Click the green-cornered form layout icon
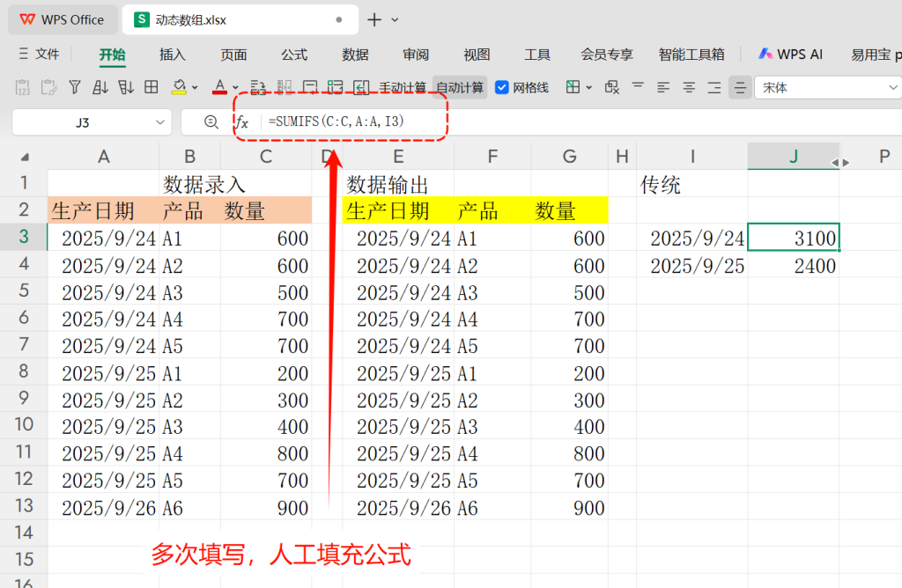The height and width of the screenshot is (588, 902). click(x=335, y=87)
